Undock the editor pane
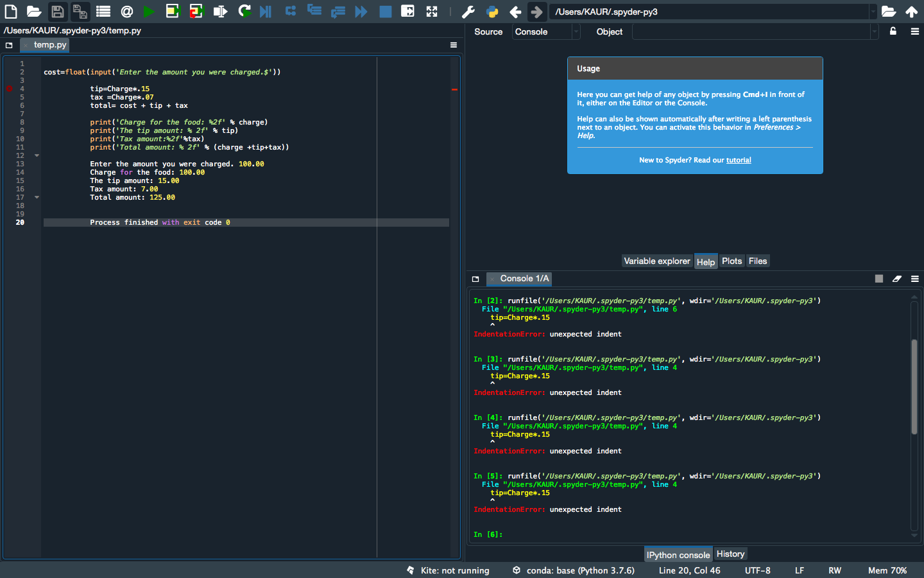Screen dimensions: 924x578 (x=9, y=45)
